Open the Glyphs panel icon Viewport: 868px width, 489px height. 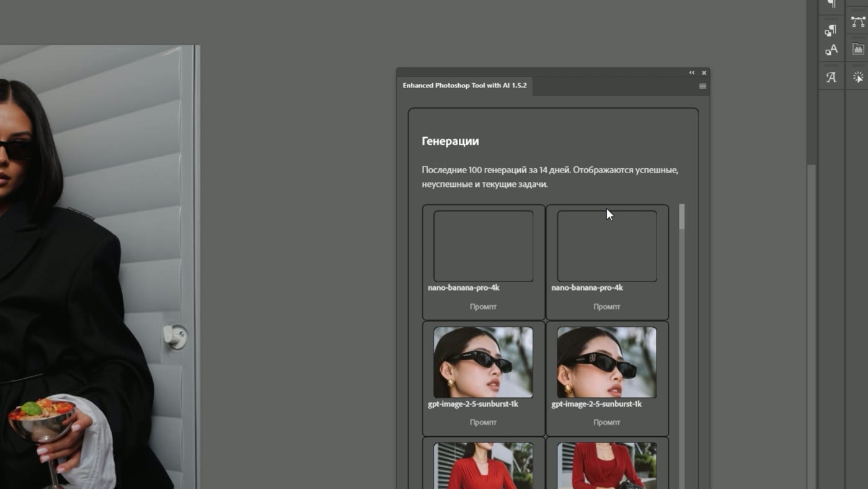pos(831,78)
